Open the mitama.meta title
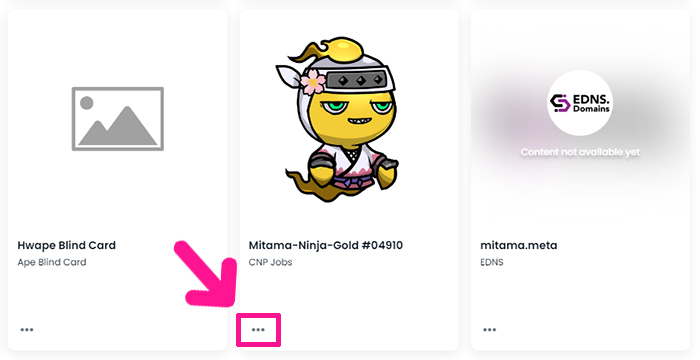The width and height of the screenshot is (700, 360). click(519, 245)
